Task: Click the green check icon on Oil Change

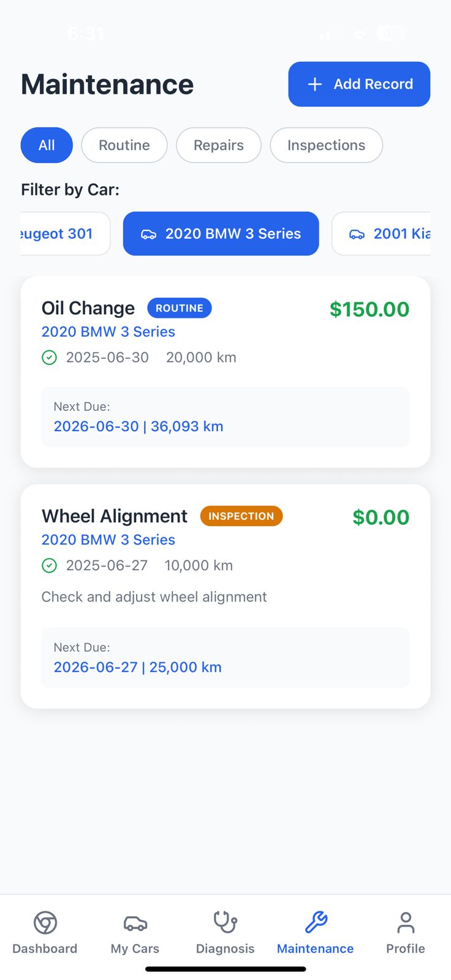Action: [x=49, y=358]
